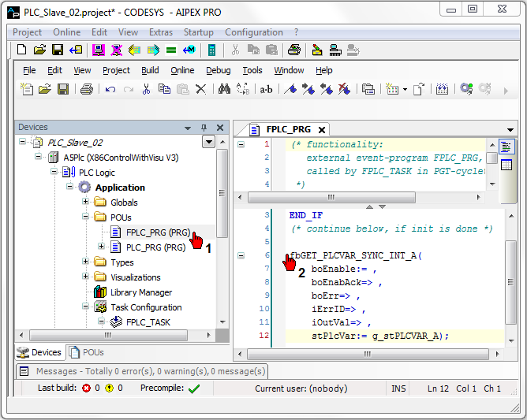Click the green equals compare icon

171,50
